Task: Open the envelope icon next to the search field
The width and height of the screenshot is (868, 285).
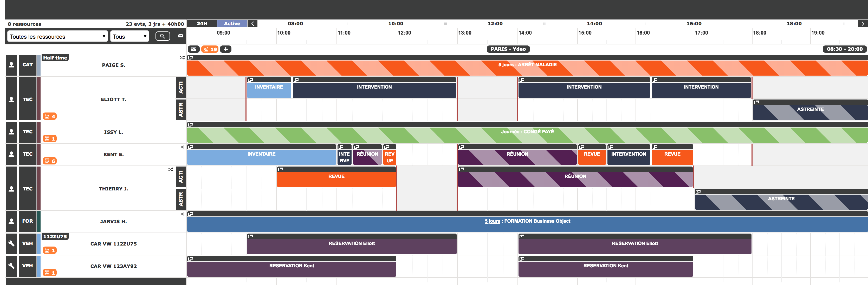Action: [181, 36]
